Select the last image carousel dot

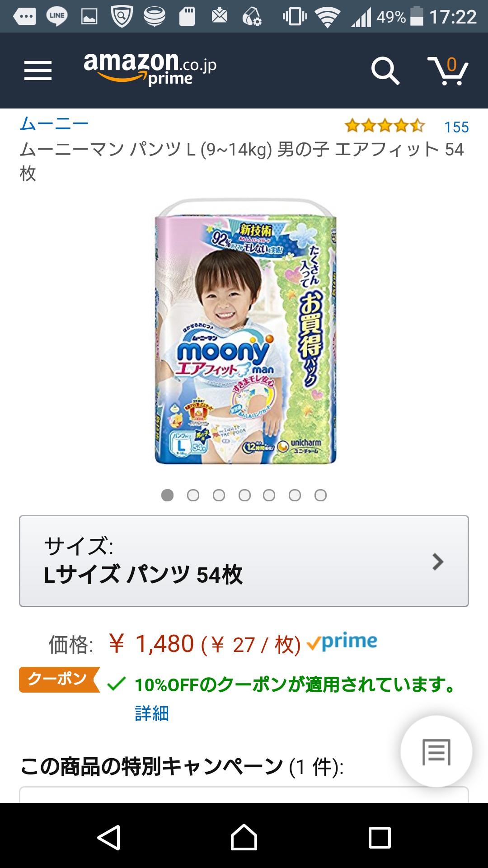320,495
